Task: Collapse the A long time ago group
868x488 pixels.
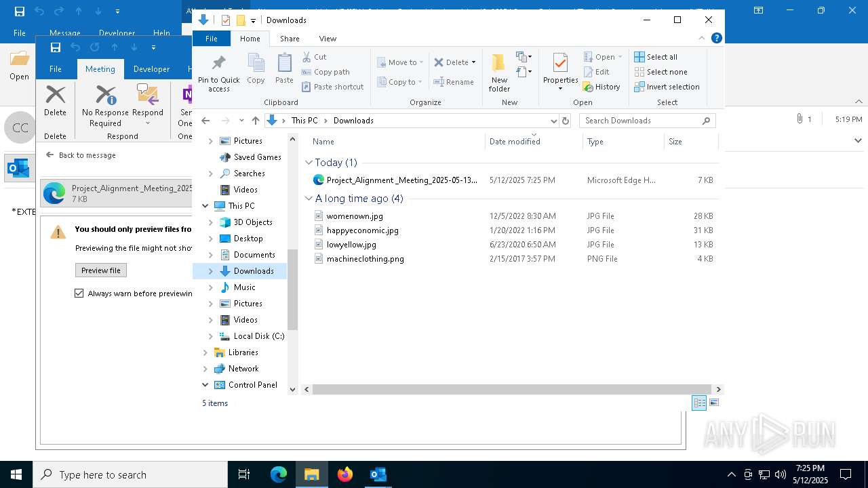Action: (x=309, y=199)
